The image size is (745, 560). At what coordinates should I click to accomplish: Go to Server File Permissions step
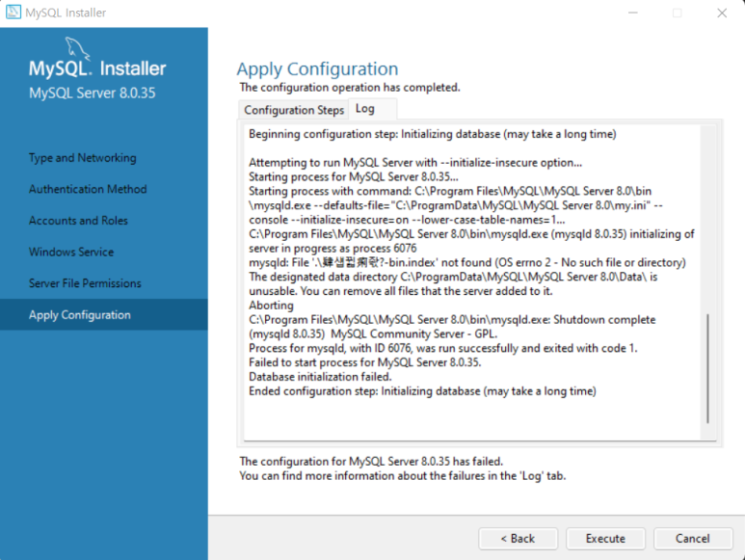[85, 283]
